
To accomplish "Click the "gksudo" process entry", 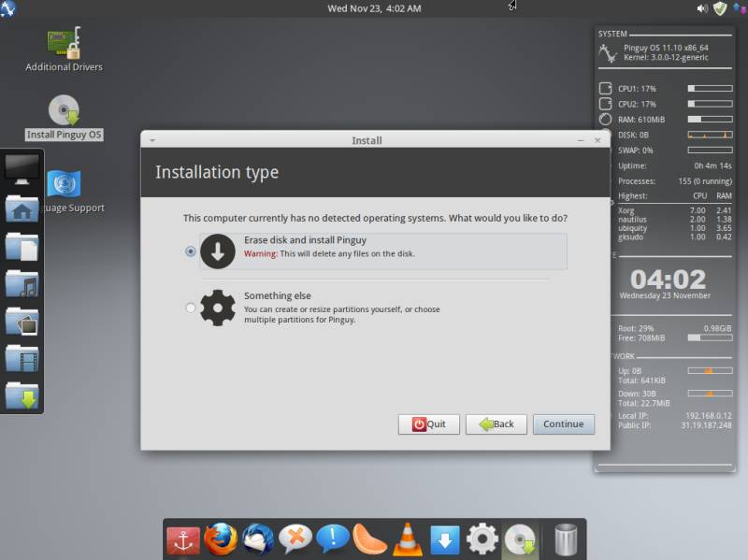I will point(630,237).
